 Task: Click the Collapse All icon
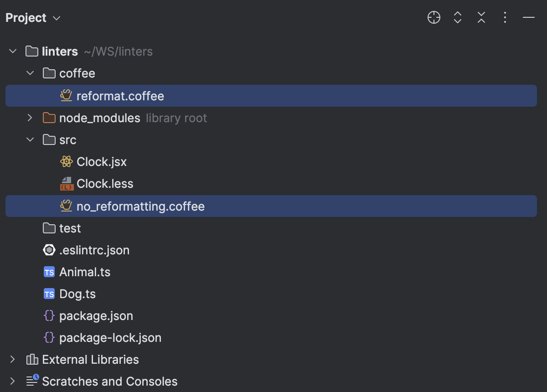(x=481, y=17)
